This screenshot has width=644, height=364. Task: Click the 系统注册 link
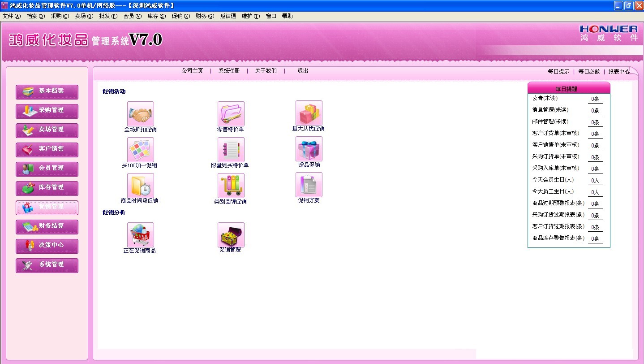point(229,71)
